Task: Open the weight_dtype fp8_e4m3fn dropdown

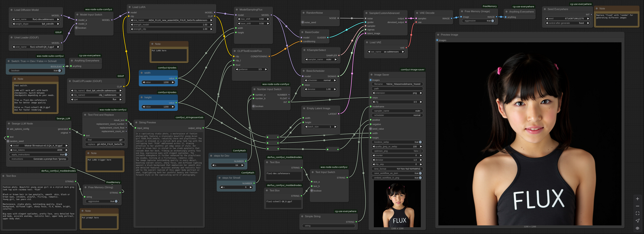Action: 36,24
